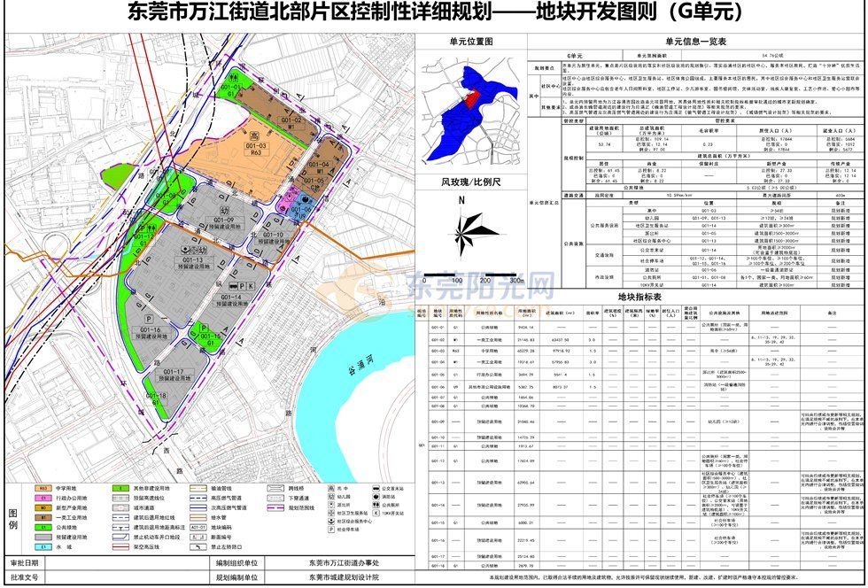Click the 单元位置图 heading
The height and width of the screenshot is (588, 868).
pos(471,42)
